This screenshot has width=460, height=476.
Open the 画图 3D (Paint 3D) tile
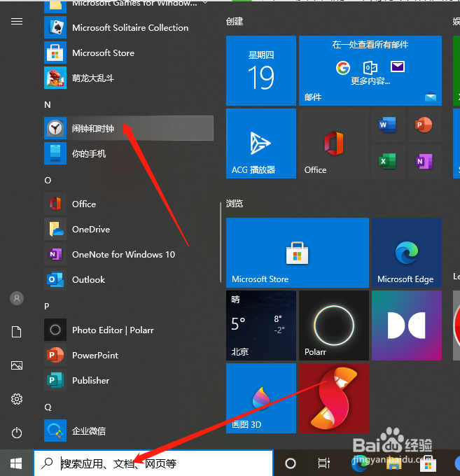(x=261, y=398)
